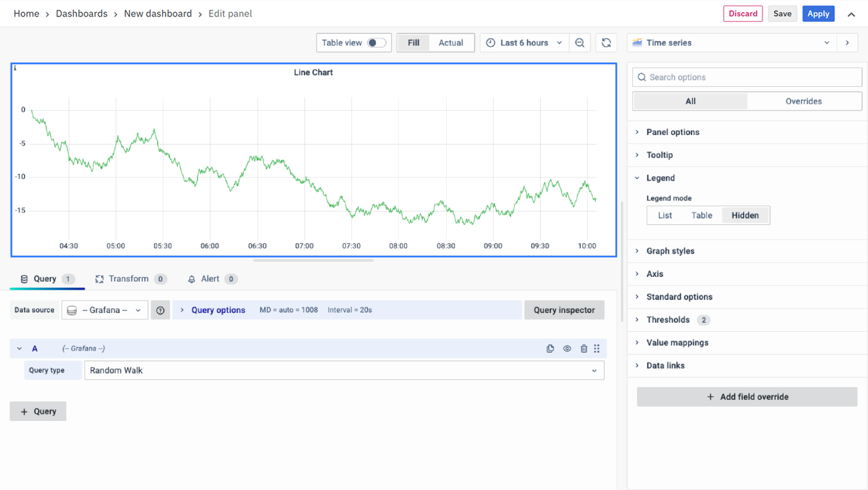
Task: Click the Apply button
Action: [x=818, y=14]
